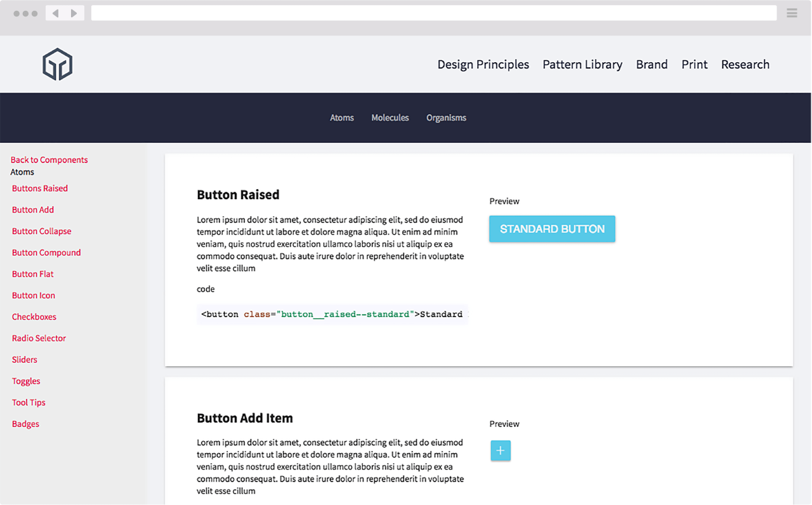Viewport: 812px width, 505px height.
Task: Go to Toggles in sidebar
Action: [26, 381]
